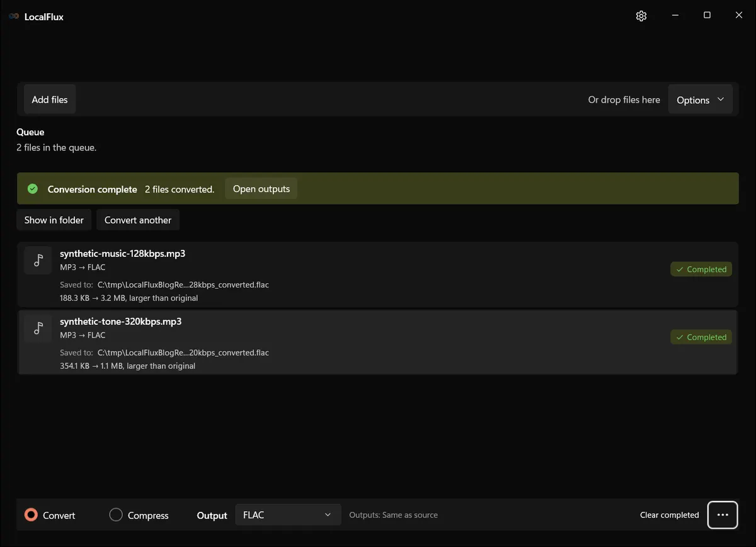Click Show in folder button
The width and height of the screenshot is (756, 547).
point(54,220)
